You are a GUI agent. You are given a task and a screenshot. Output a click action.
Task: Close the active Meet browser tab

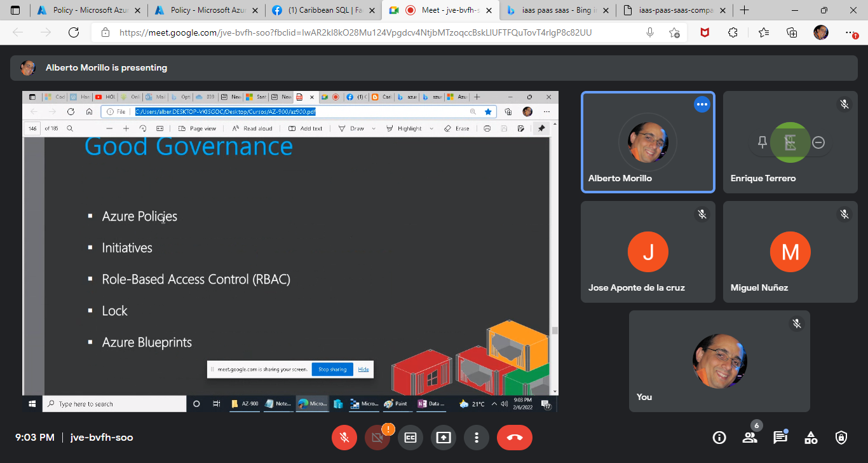click(489, 10)
